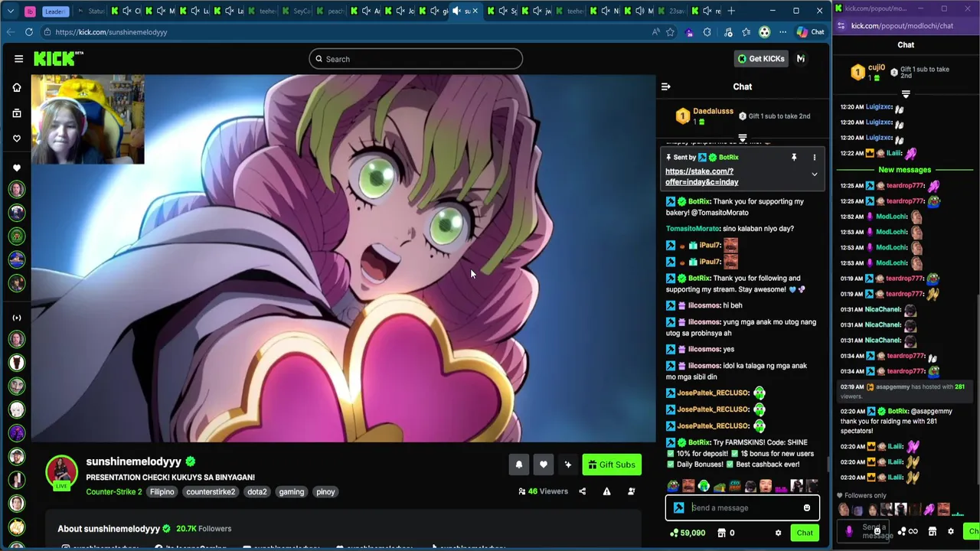980x551 pixels.
Task: Collapse the chat panel with arrow icon
Action: pos(665,86)
